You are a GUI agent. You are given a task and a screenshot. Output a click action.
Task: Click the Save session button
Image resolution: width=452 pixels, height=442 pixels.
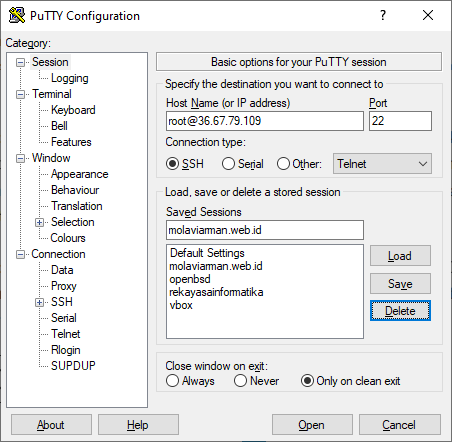click(x=400, y=284)
